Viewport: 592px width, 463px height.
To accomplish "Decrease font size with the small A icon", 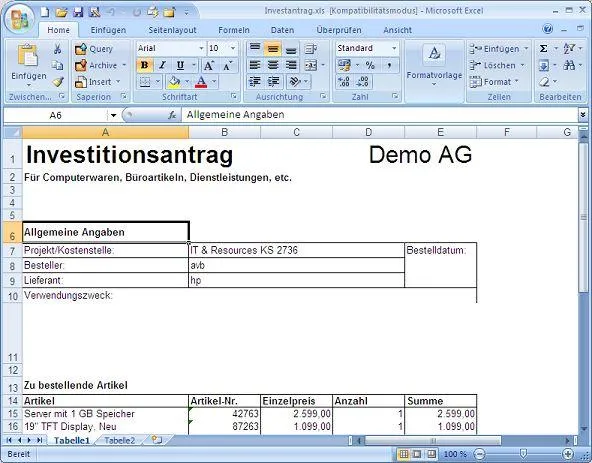I will pos(227,66).
